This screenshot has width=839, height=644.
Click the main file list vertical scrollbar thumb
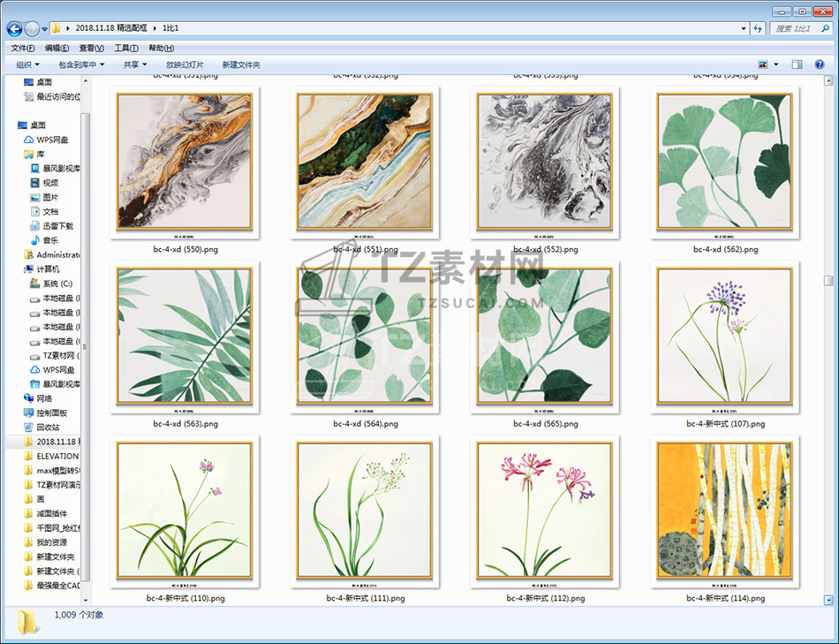pyautogui.click(x=828, y=280)
